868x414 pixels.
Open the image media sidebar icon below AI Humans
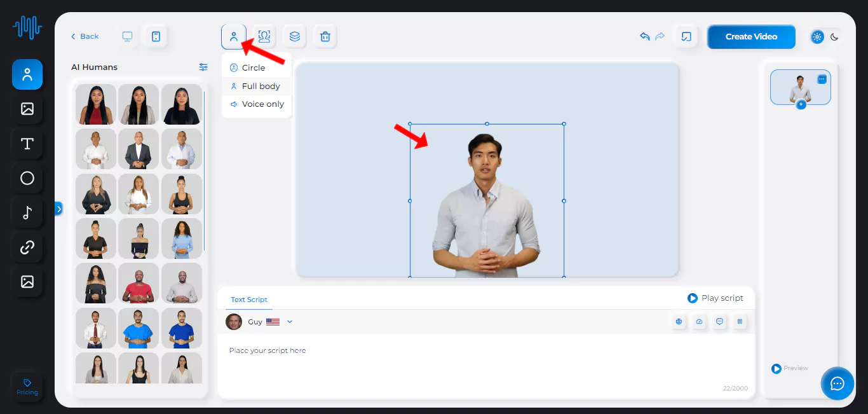tap(27, 109)
